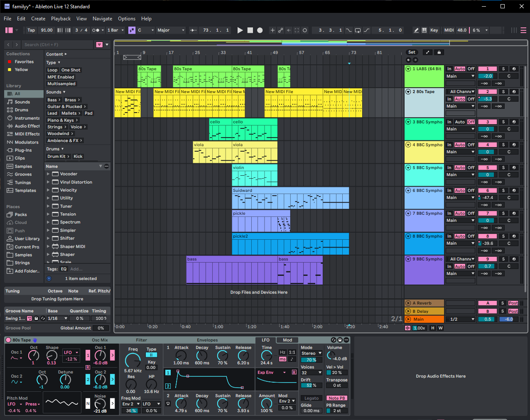Filter by One Shot tag
This screenshot has height=420, width=530.
coord(71,70)
